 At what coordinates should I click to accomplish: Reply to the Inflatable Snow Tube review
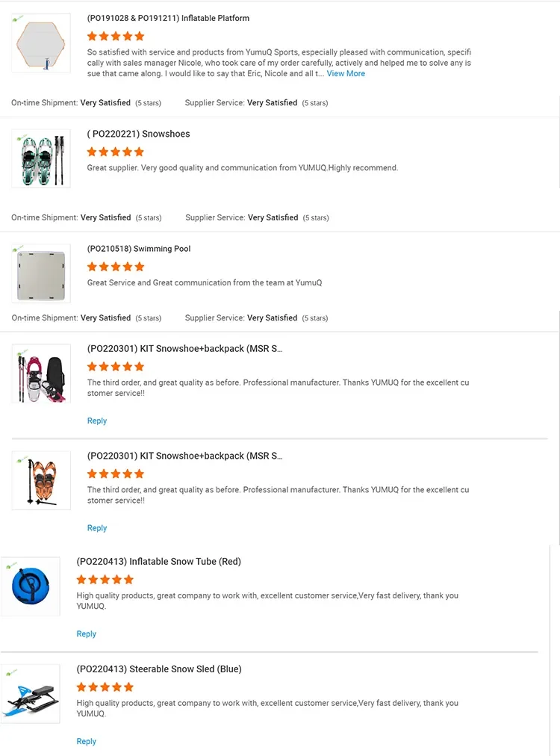(87, 634)
